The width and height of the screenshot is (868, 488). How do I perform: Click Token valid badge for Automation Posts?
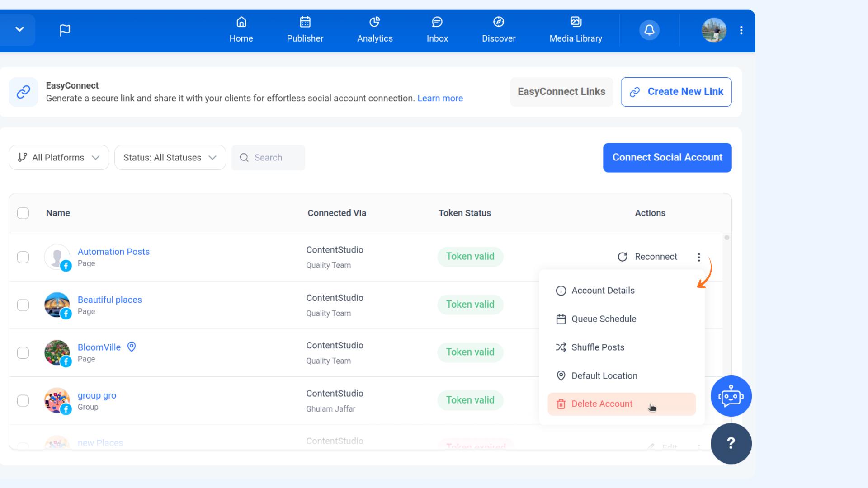coord(470,257)
